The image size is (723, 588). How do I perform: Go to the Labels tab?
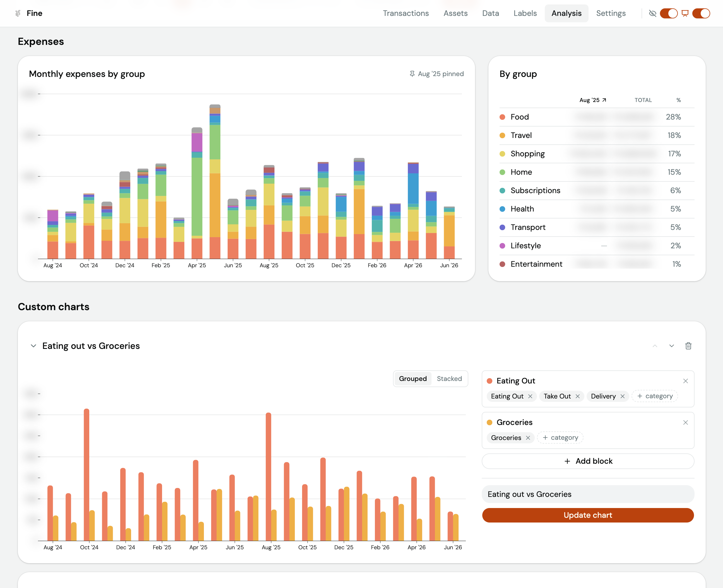(x=525, y=13)
